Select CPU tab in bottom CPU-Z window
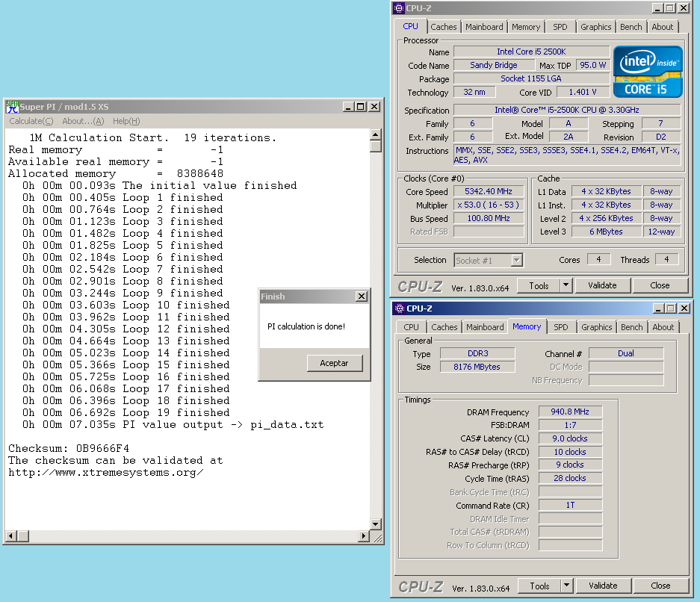This screenshot has height=602, width=700. pos(411,327)
